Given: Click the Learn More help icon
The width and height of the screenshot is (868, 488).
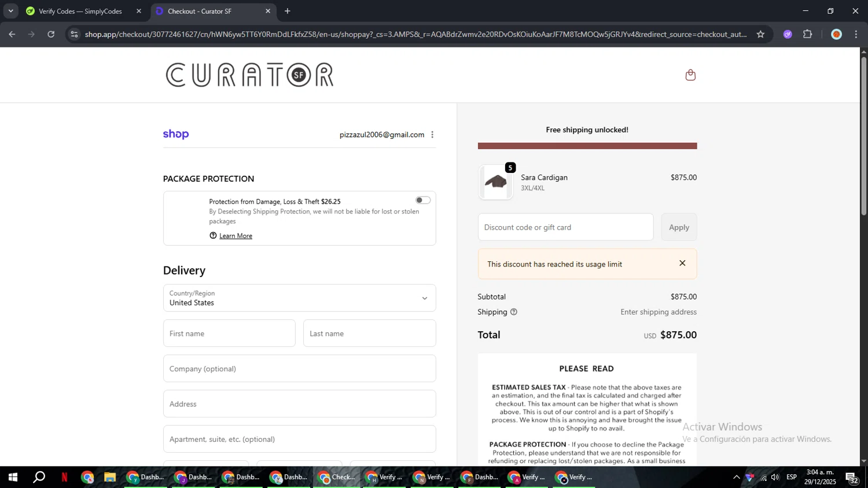Looking at the screenshot, I should click(213, 235).
